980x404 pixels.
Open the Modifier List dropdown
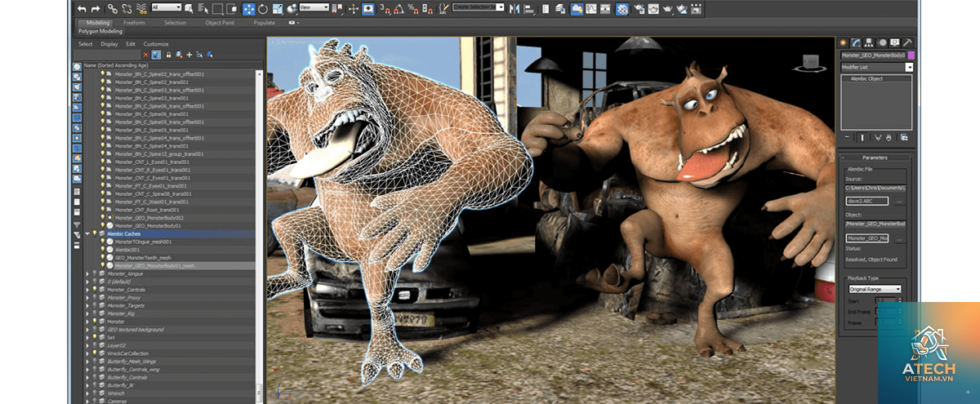pyautogui.click(x=877, y=67)
